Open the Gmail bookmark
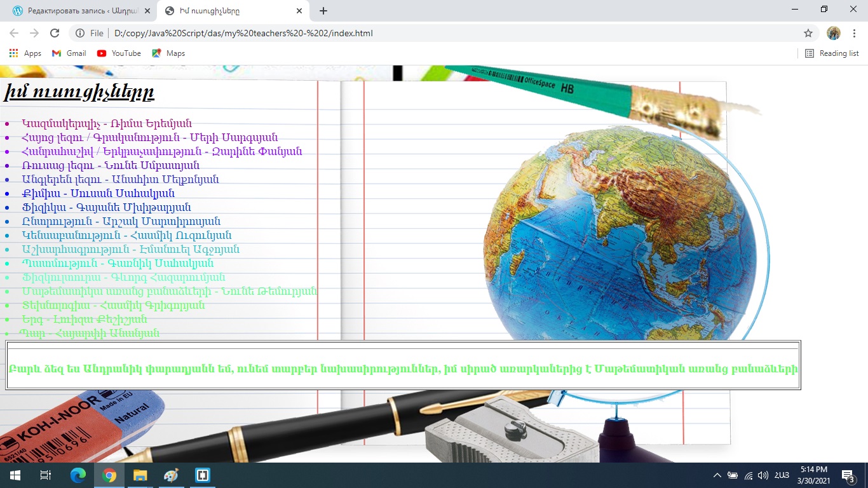The width and height of the screenshot is (868, 488). (69, 53)
